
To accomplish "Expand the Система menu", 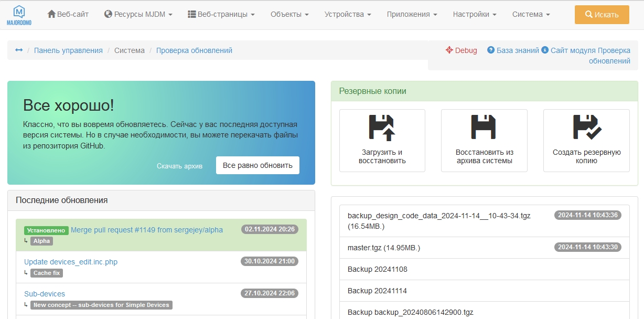I will (x=531, y=15).
